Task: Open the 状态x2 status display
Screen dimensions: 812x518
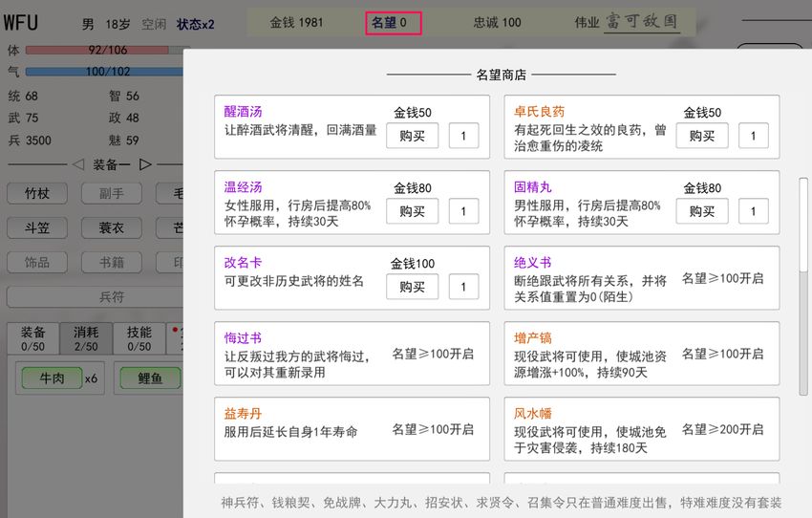Action: (x=195, y=24)
